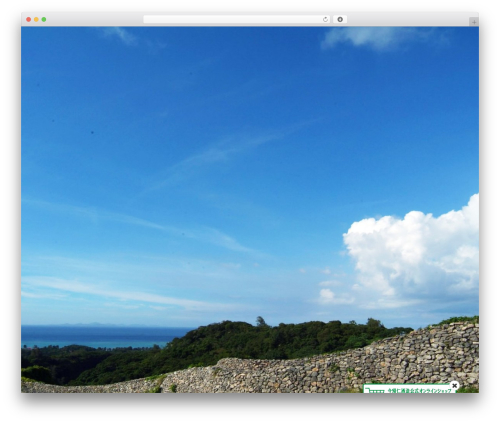Open the green online shop banner link
The height and width of the screenshot is (423, 500).
[409, 389]
